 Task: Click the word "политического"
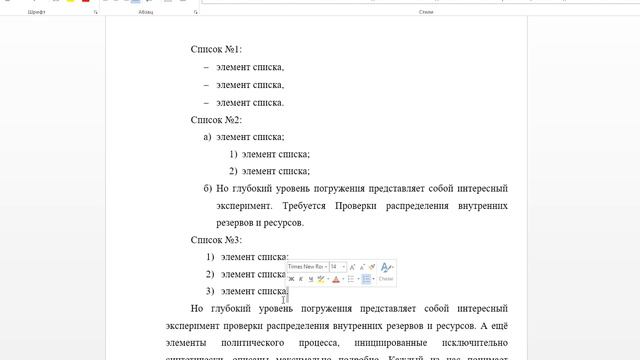click(x=252, y=343)
